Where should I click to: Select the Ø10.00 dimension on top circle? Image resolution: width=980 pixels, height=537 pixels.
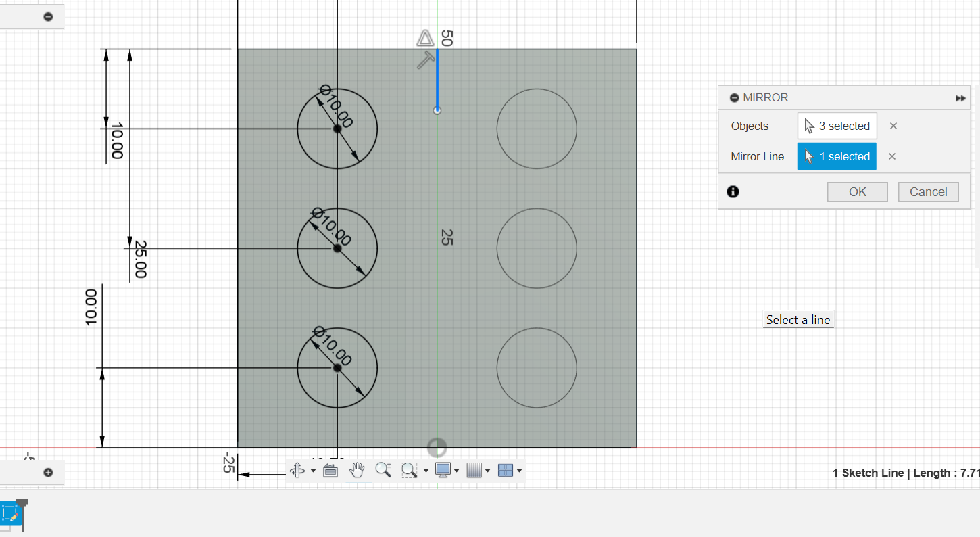click(x=336, y=106)
